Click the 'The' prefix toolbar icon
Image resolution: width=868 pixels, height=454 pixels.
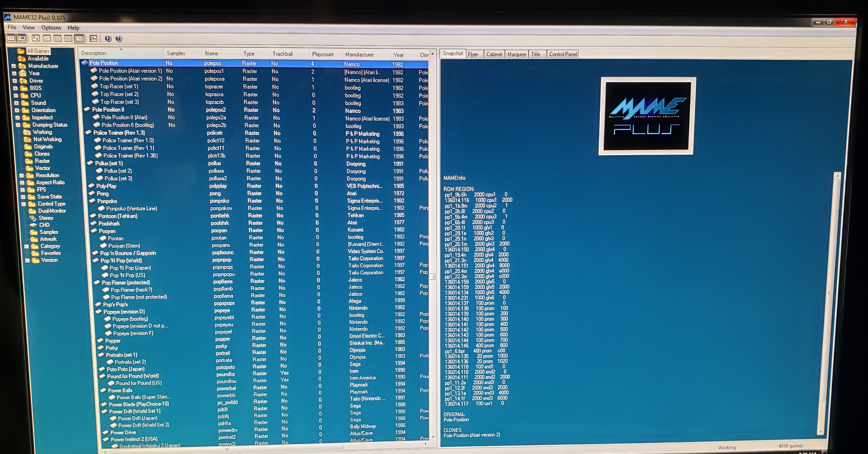click(93, 38)
